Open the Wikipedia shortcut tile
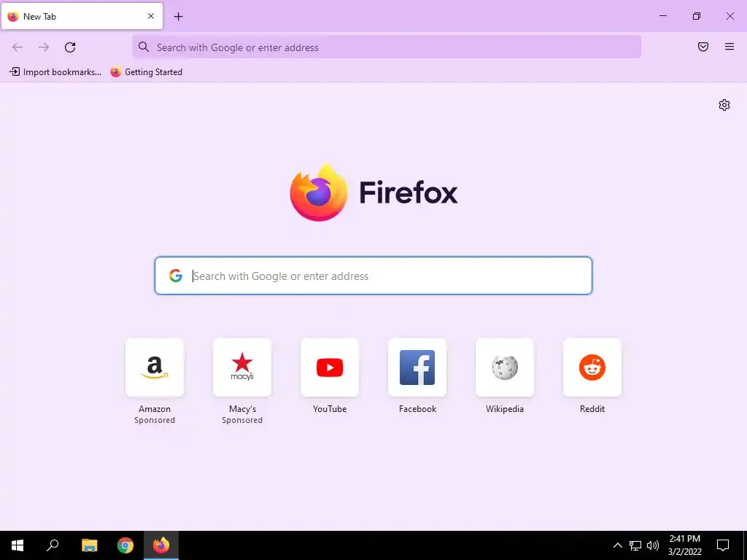 point(505,367)
